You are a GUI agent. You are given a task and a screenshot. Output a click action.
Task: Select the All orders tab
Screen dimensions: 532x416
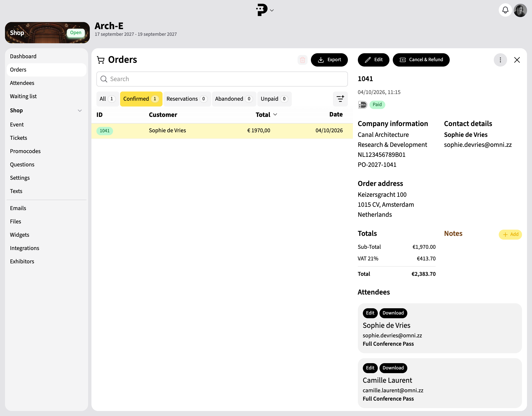(x=107, y=99)
